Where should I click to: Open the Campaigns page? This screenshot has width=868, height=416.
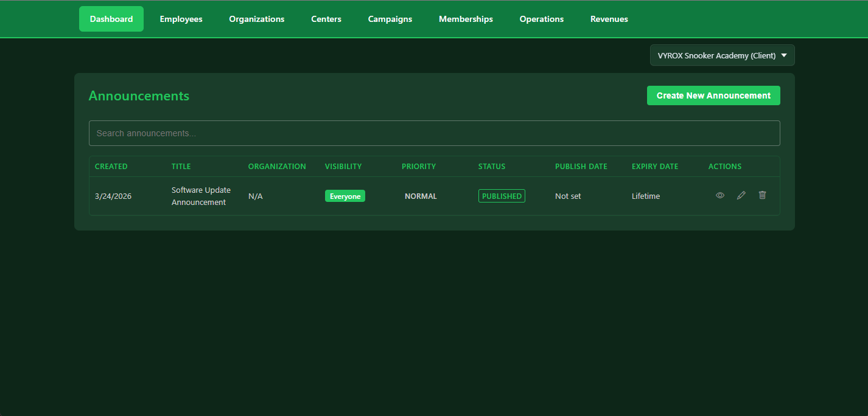390,19
